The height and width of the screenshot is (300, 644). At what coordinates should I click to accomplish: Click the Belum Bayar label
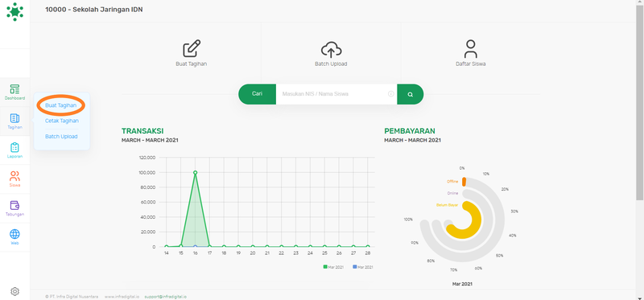447,205
